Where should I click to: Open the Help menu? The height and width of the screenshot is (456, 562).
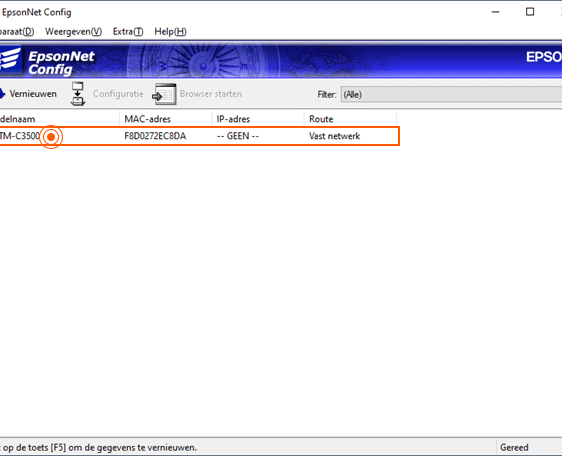tap(170, 32)
